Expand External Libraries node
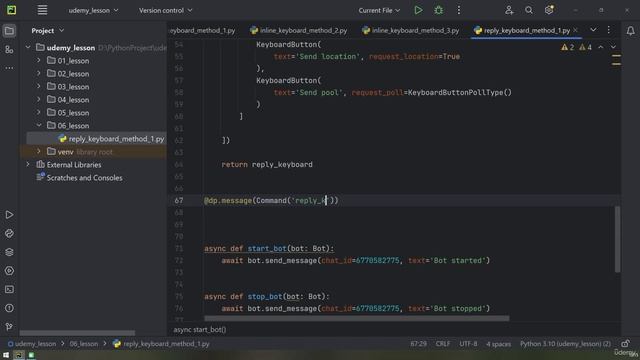Viewport: 640px width, 360px height. coord(28,164)
